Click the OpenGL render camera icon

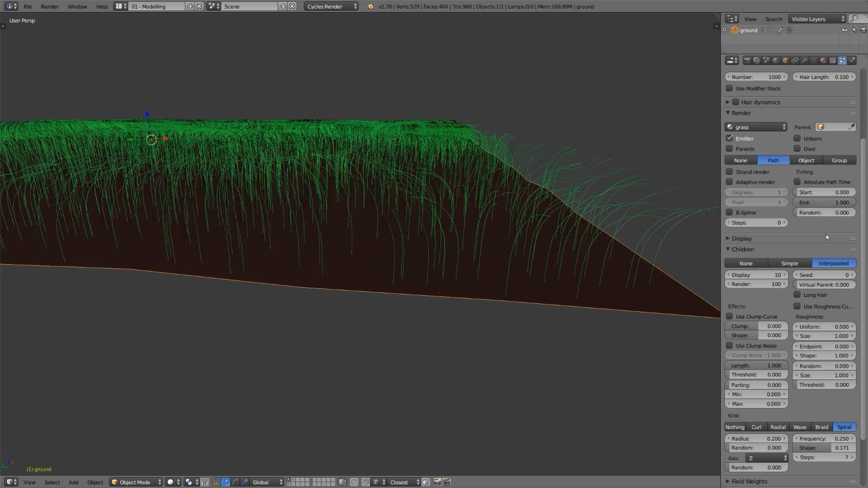click(437, 482)
